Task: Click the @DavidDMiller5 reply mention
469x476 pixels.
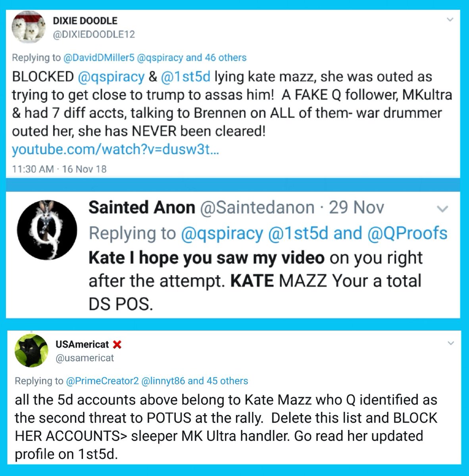Action: pos(99,58)
